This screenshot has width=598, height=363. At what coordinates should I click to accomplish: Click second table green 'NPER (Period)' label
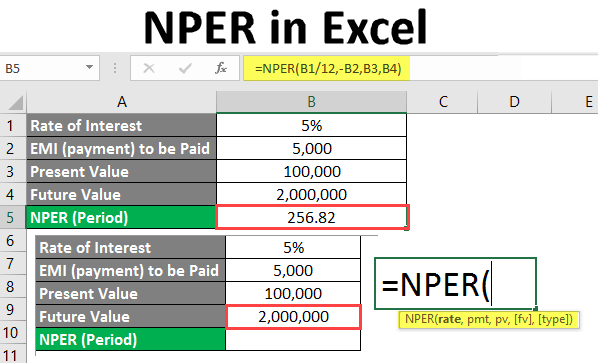pyautogui.click(x=130, y=339)
